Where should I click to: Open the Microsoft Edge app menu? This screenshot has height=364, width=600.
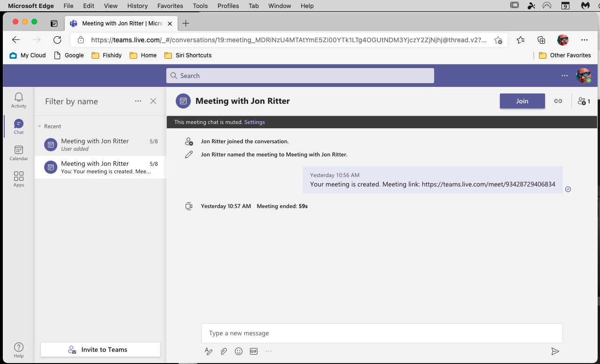click(x=31, y=6)
